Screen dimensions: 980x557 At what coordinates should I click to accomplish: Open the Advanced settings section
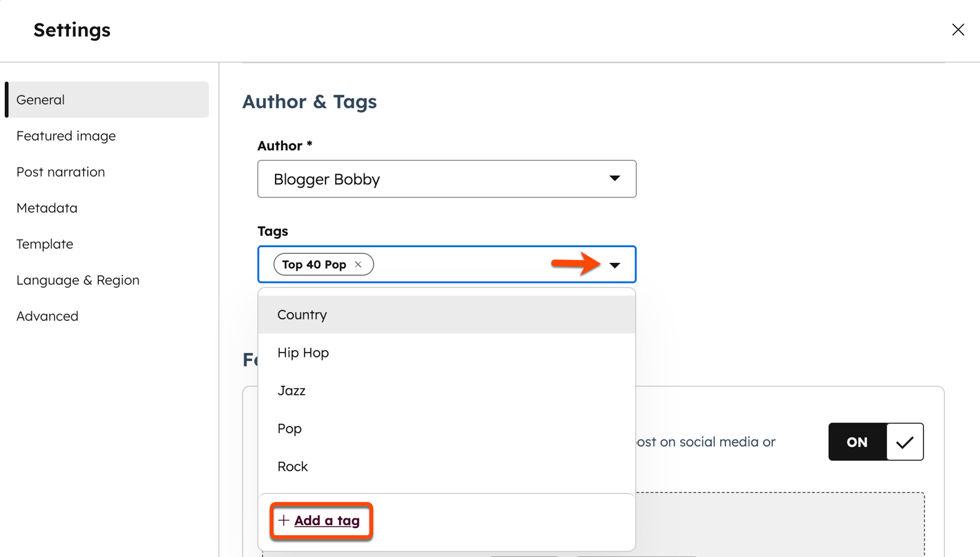tap(48, 316)
